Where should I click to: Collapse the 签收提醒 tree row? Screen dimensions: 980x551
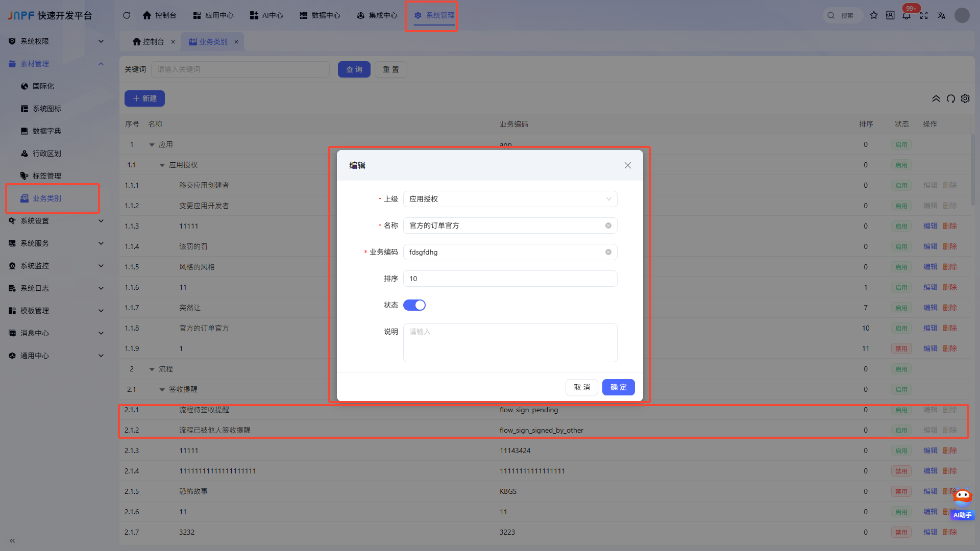[x=162, y=390]
